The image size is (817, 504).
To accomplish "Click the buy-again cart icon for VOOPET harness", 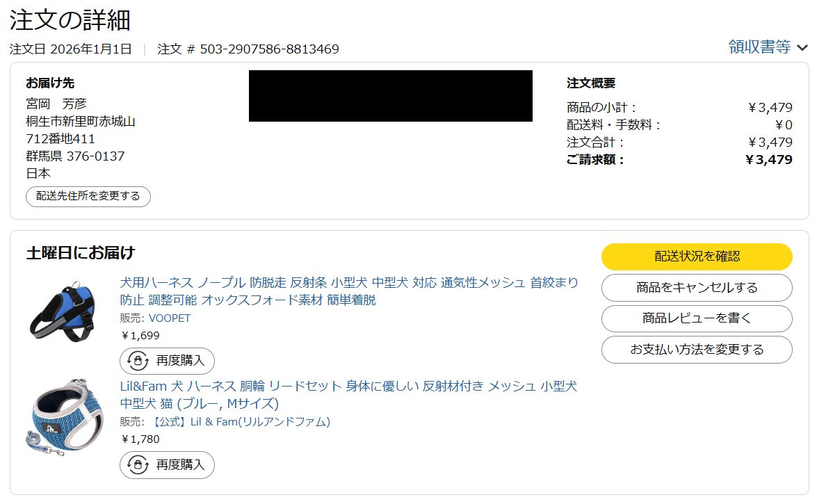I will click(138, 361).
